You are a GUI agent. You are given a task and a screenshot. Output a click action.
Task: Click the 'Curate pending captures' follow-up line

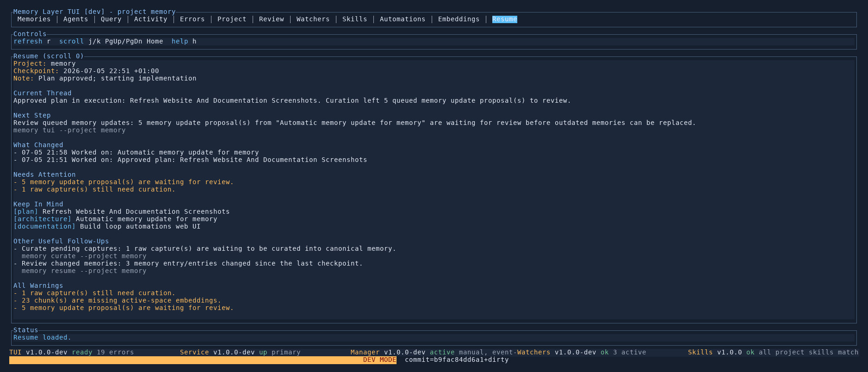[x=205, y=248]
